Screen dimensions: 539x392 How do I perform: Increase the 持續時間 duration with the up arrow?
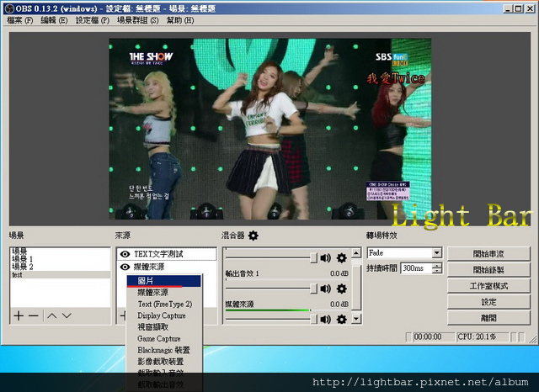tap(437, 265)
